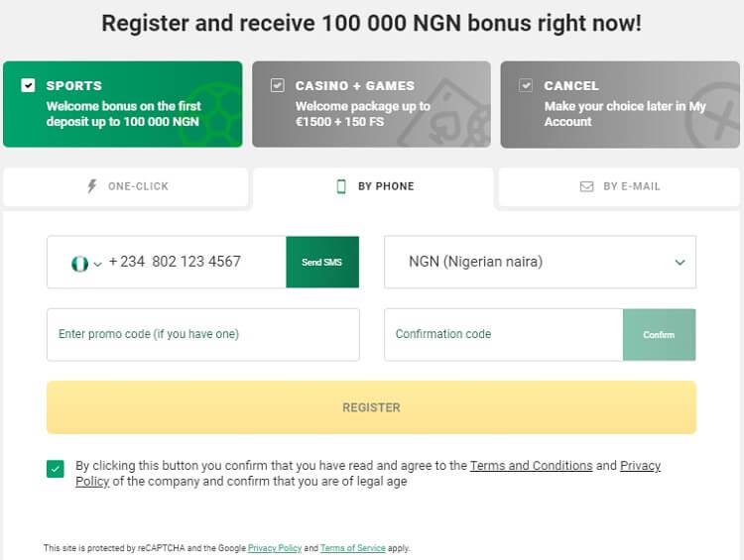The image size is (744, 560).
Task: Click the green phone icon
Action: point(341,186)
